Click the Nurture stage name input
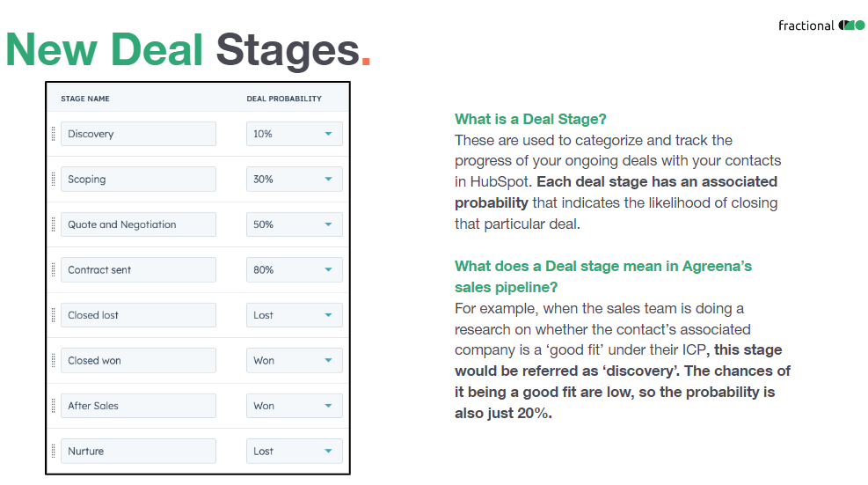 pos(138,452)
